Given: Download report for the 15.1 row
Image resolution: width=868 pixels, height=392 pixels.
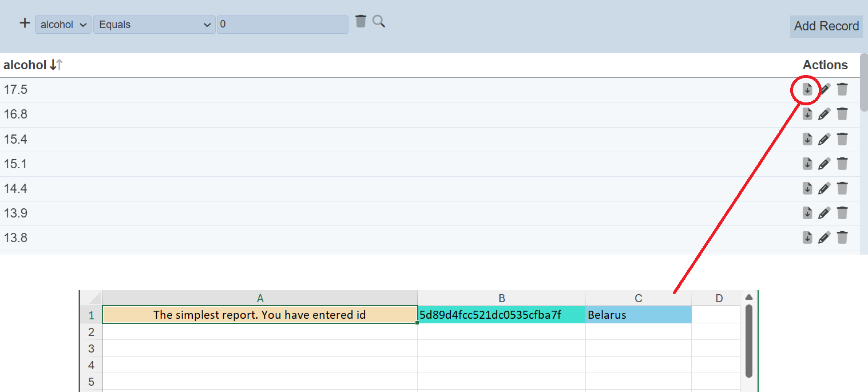Looking at the screenshot, I should (x=807, y=164).
